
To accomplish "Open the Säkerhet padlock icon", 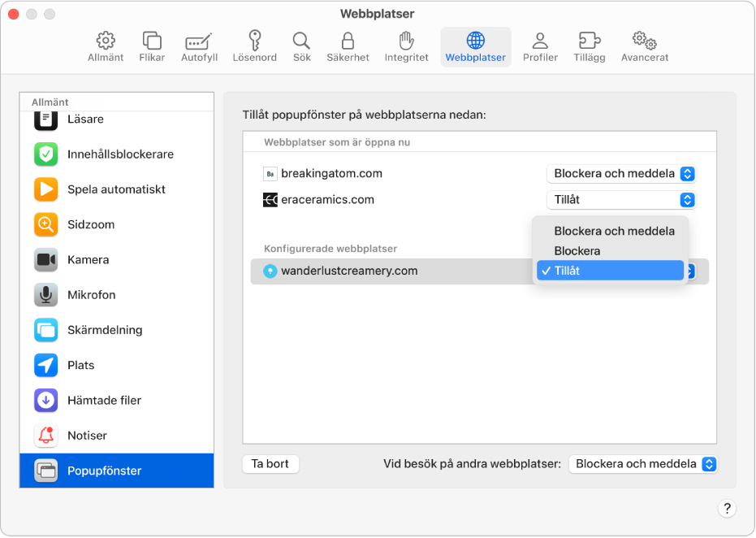I will coord(348,41).
